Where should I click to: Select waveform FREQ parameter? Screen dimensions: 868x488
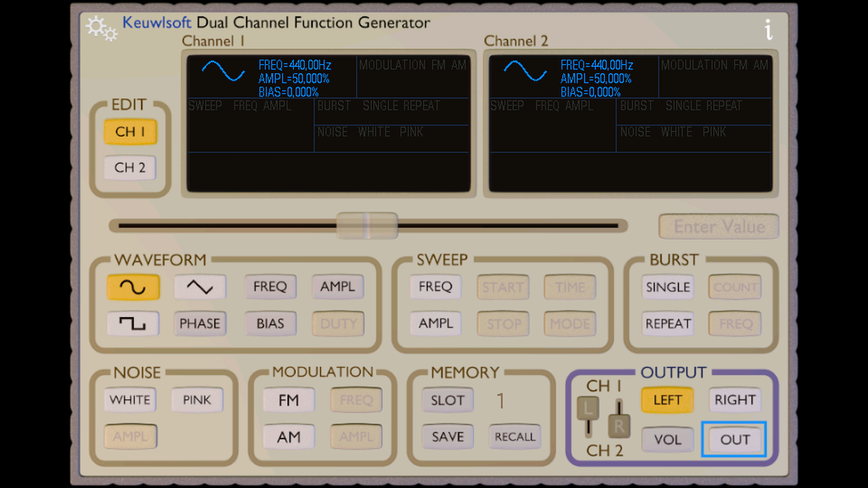pos(270,287)
